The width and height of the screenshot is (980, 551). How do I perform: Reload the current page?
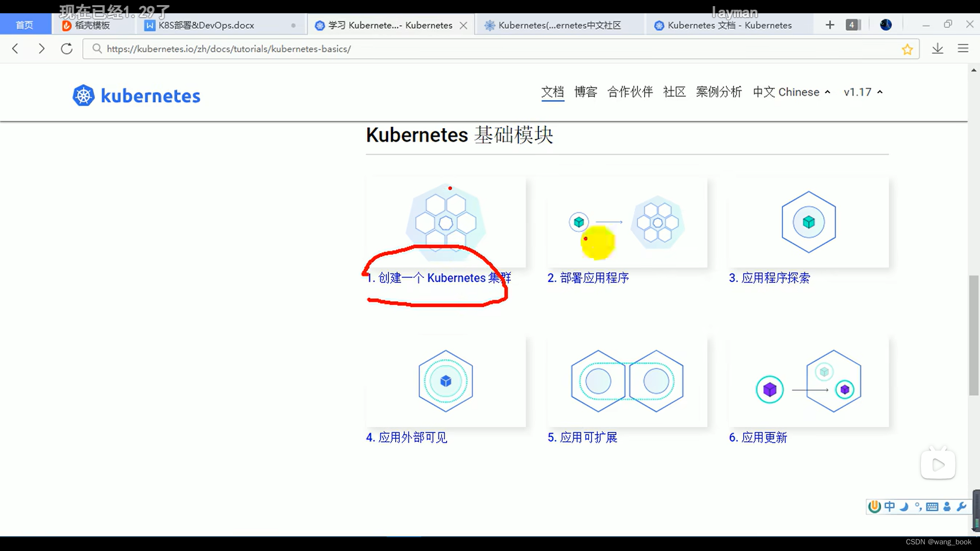click(x=66, y=48)
